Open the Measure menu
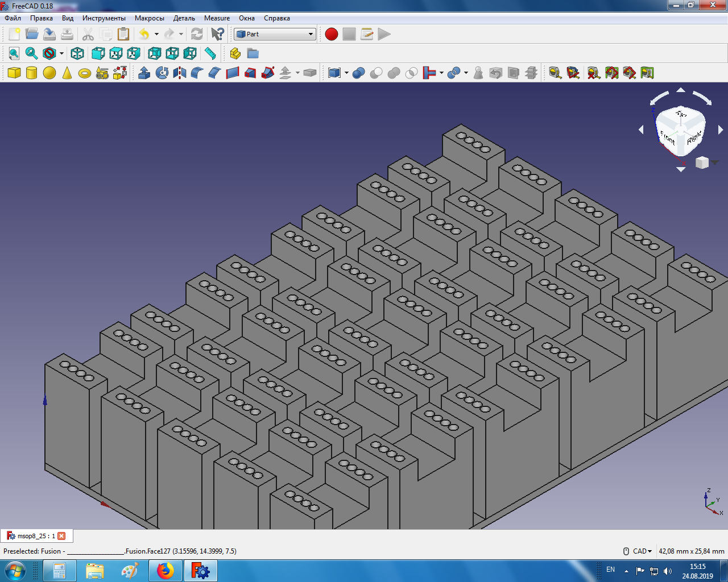Viewport: 728px width, 582px height. pos(217,18)
